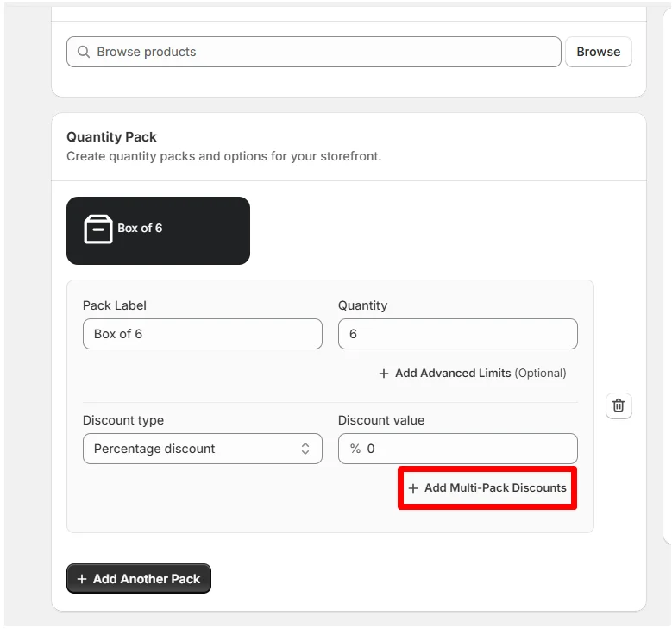Click the plus icon beside Add Multi-Pack Discounts
The width and height of the screenshot is (672, 629).
pyautogui.click(x=413, y=488)
